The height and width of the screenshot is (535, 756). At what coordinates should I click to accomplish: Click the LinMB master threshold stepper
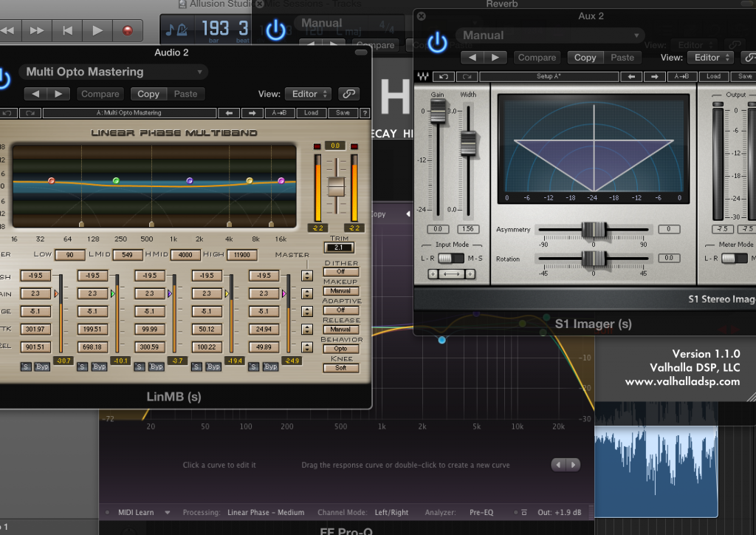306,276
